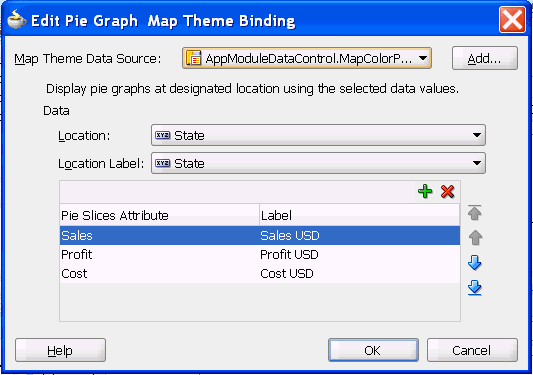Open the Location dropdown
This screenshot has height=375, width=533.
coord(318,135)
